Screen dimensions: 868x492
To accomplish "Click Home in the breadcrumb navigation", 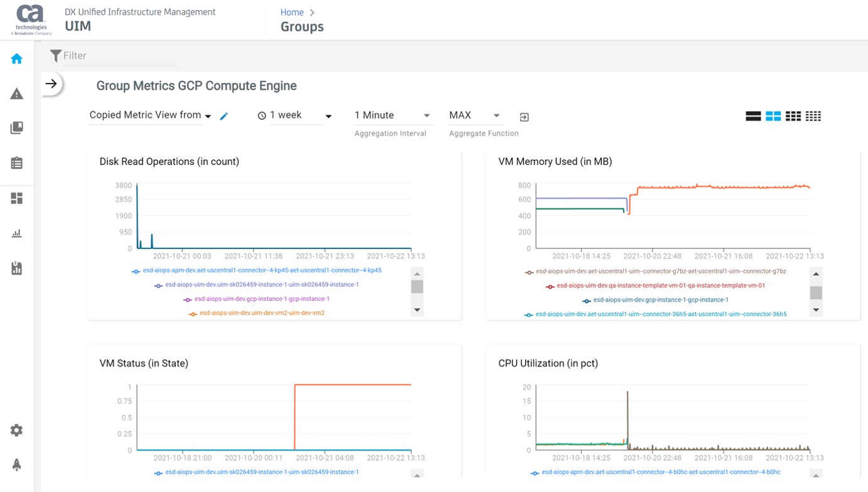I will click(x=291, y=12).
